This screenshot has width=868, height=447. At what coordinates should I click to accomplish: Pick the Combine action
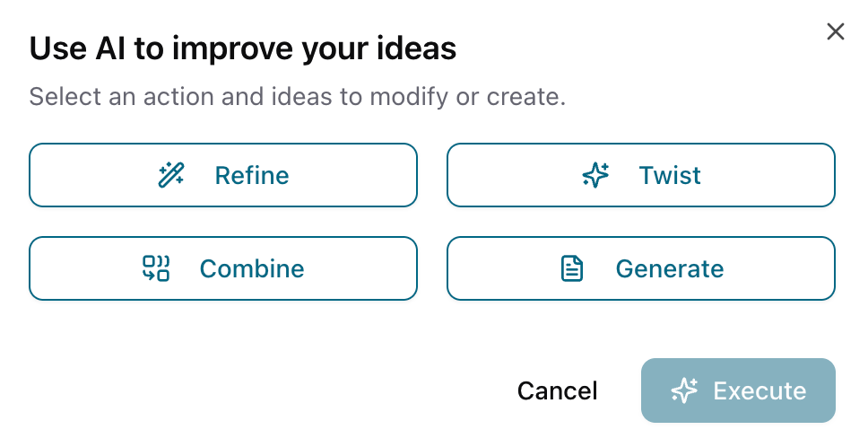coord(223,268)
